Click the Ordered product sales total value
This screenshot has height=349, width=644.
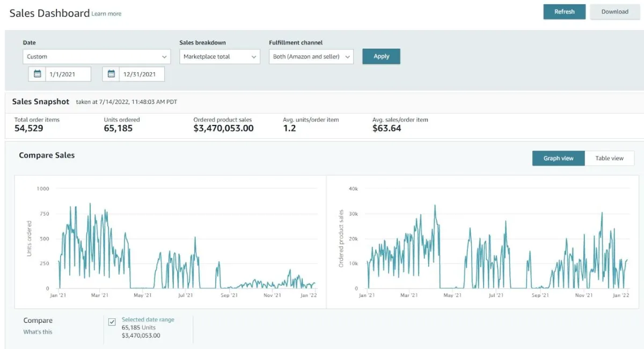point(223,129)
